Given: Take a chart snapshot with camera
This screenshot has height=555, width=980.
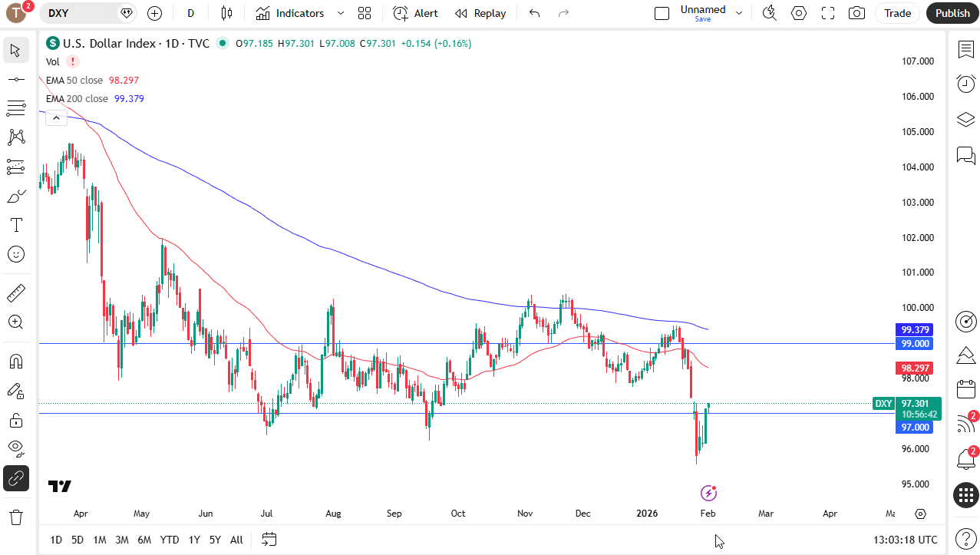Looking at the screenshot, I should [857, 13].
